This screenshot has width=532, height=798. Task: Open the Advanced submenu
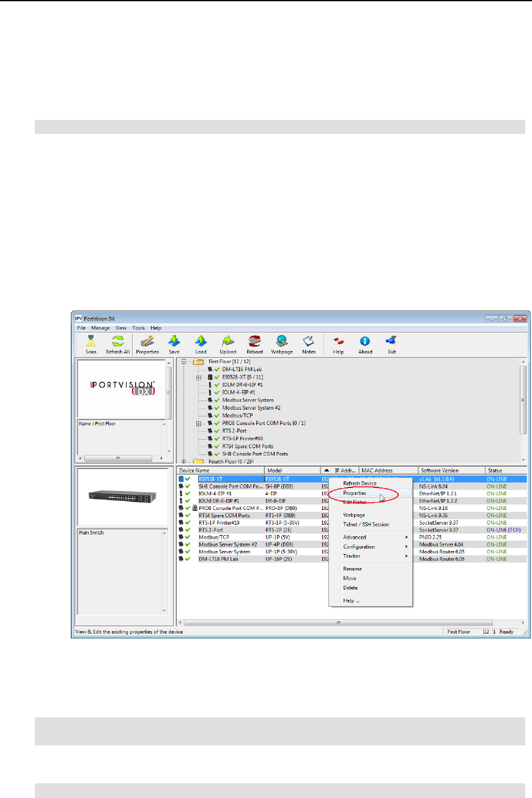point(371,538)
